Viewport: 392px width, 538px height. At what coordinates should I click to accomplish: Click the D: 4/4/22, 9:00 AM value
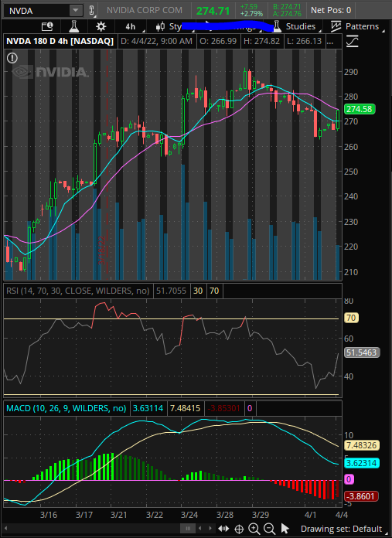coord(156,41)
